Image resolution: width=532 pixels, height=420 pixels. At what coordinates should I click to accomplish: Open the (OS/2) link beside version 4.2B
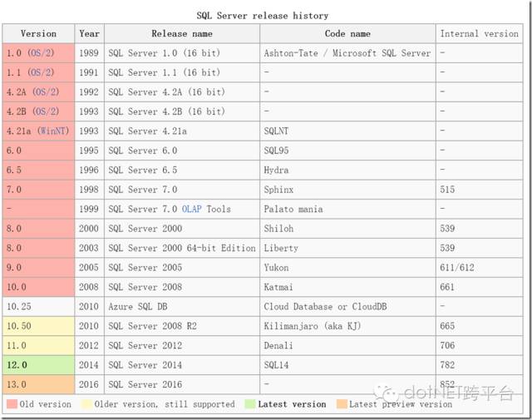[x=46, y=111]
